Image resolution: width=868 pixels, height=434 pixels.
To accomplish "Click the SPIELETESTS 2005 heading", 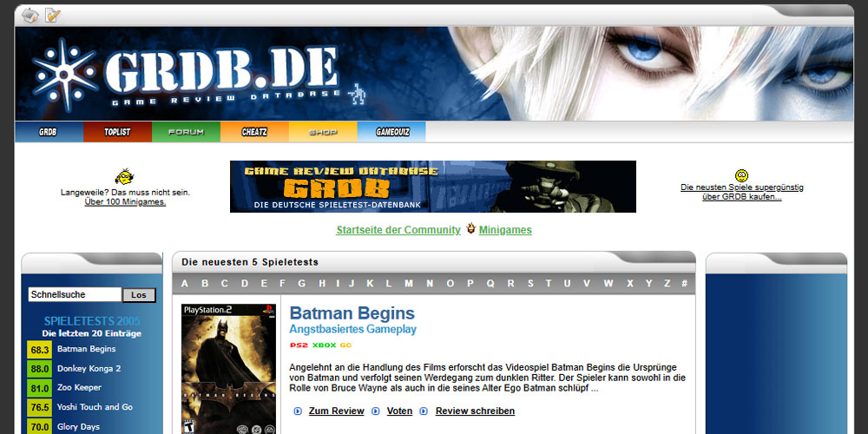I will coord(92,321).
